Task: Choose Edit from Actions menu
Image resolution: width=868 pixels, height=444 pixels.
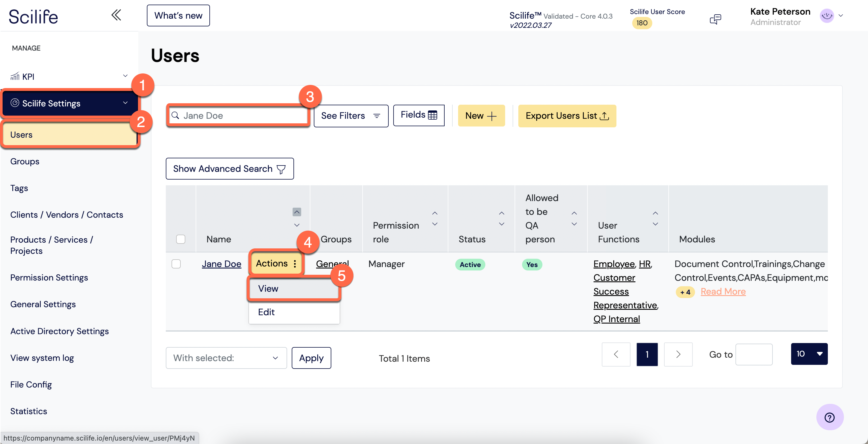Action: 294,312
